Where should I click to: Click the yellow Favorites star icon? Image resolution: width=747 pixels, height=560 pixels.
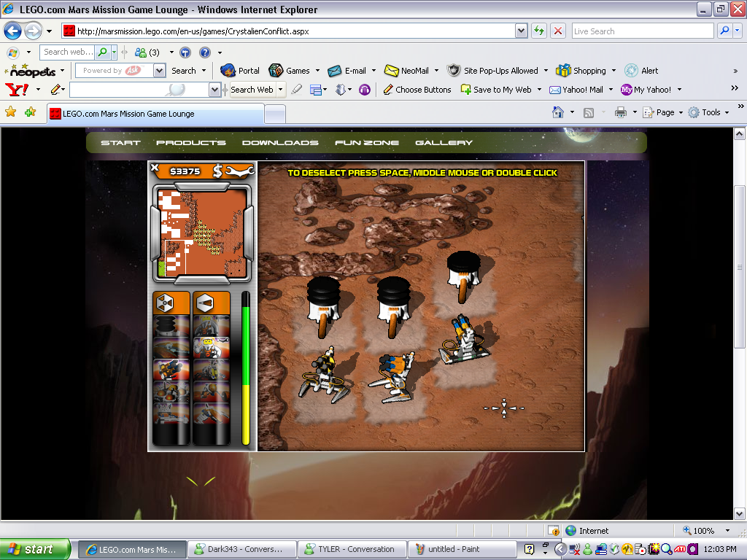coord(10,112)
